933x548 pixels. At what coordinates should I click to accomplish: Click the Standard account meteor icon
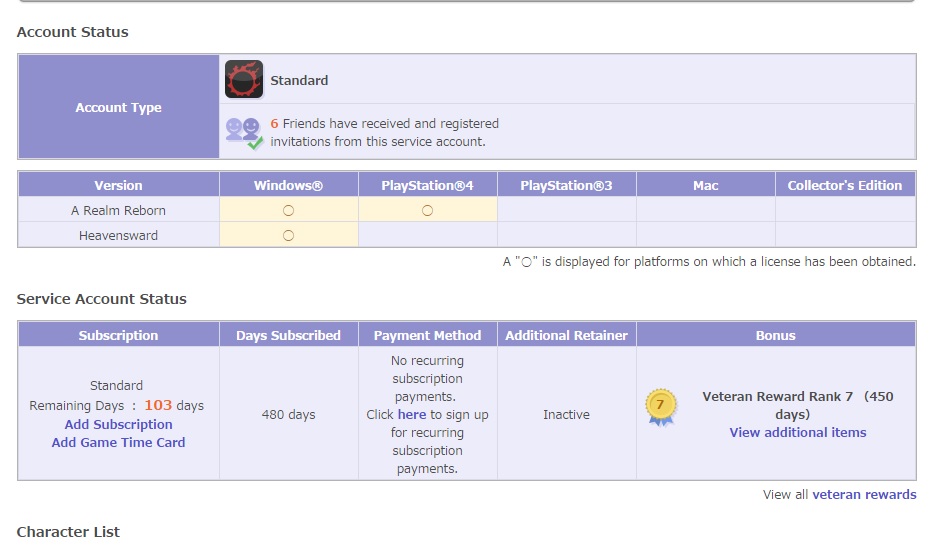[244, 79]
